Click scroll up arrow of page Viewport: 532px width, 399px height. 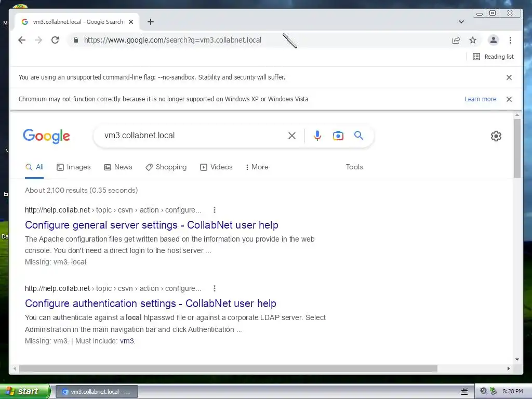(517, 115)
